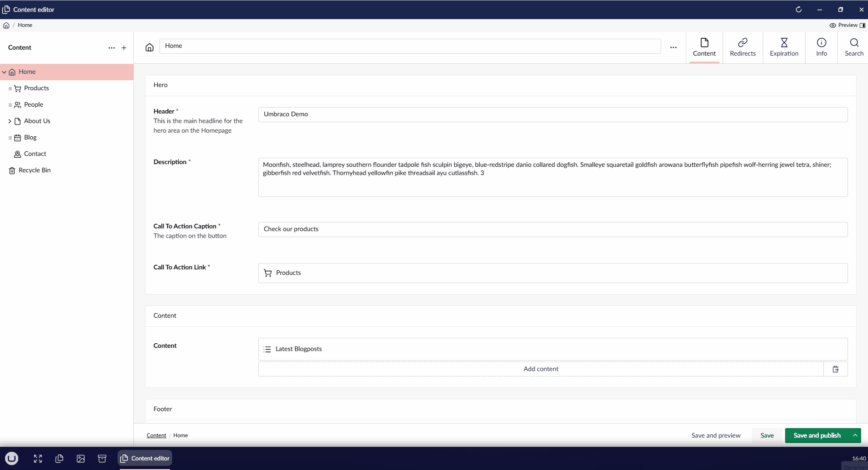Open the fullscreen expand icon in the taskbar
The height and width of the screenshot is (470, 868).
pos(38,459)
